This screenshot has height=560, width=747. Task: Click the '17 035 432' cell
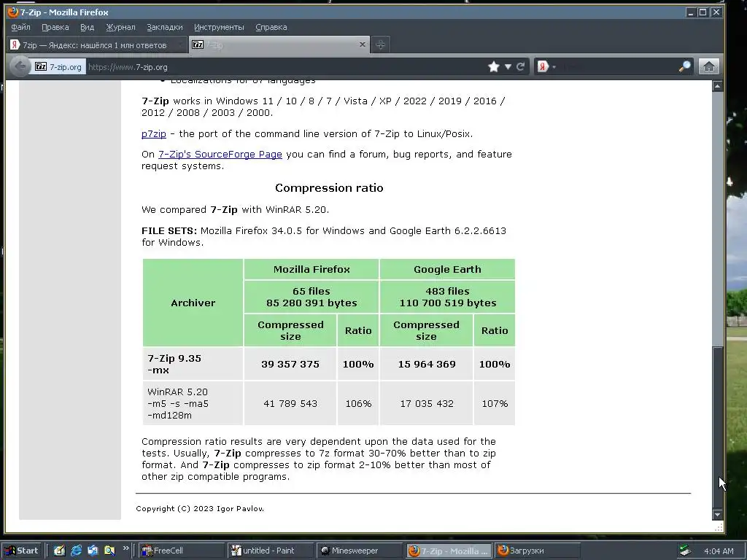point(426,403)
